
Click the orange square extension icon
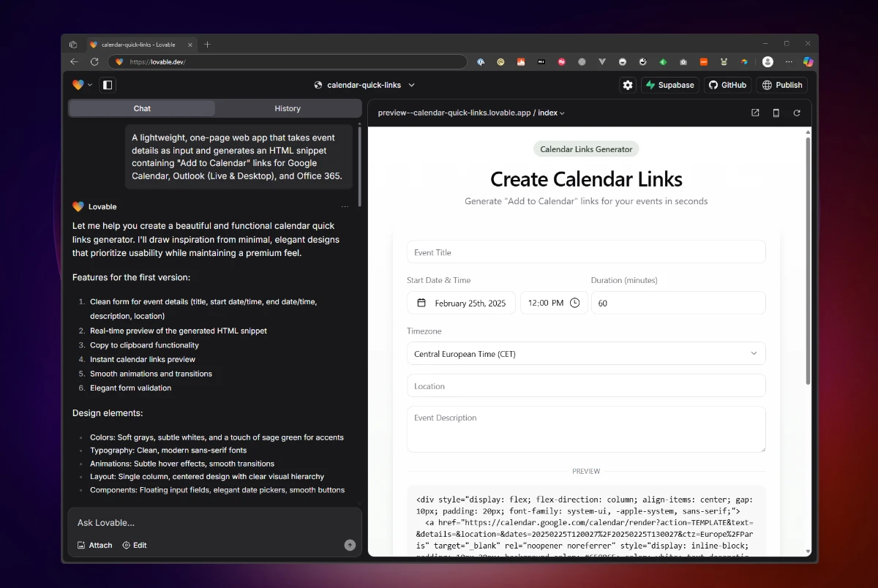coord(703,62)
